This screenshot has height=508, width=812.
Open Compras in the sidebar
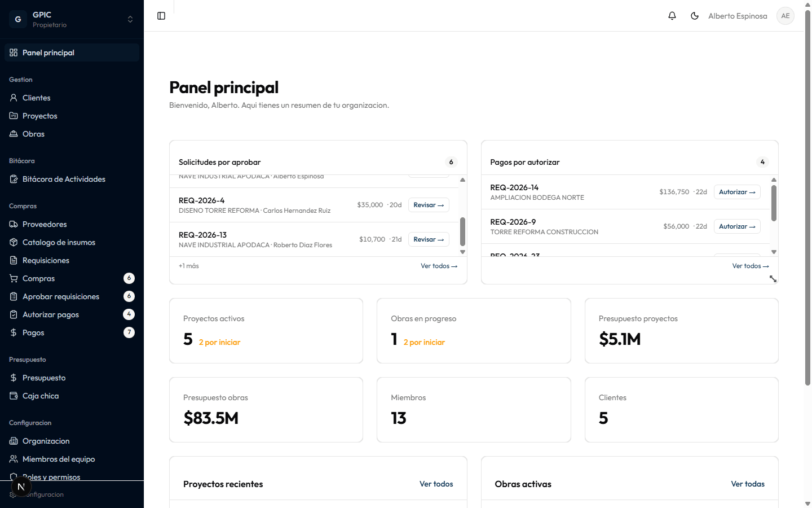pos(72,278)
